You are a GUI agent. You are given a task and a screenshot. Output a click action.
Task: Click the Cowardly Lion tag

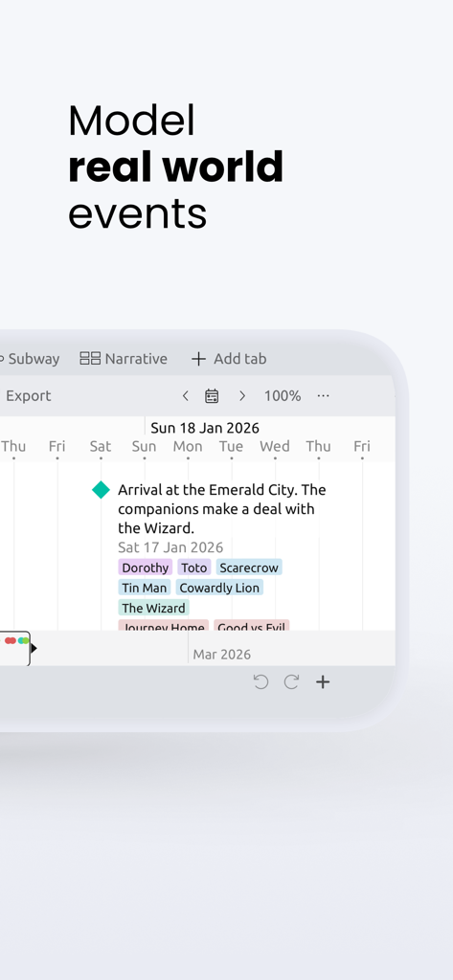[x=219, y=588]
